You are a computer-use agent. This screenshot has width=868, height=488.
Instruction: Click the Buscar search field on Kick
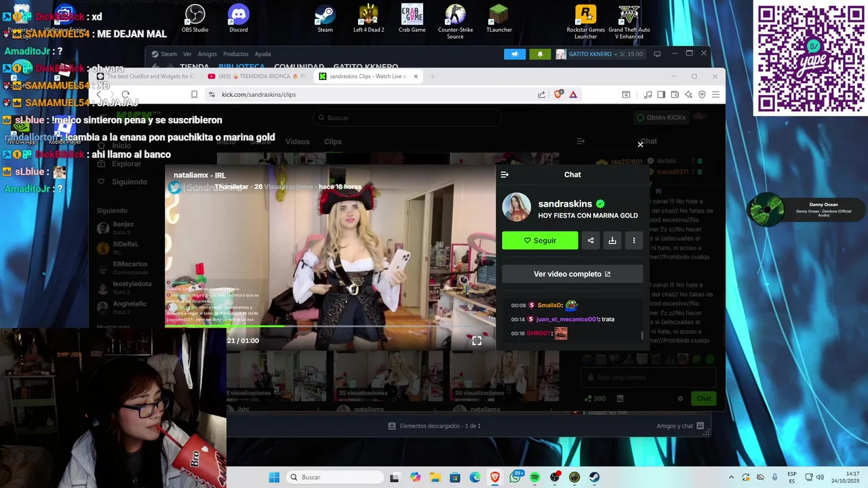pos(407,118)
